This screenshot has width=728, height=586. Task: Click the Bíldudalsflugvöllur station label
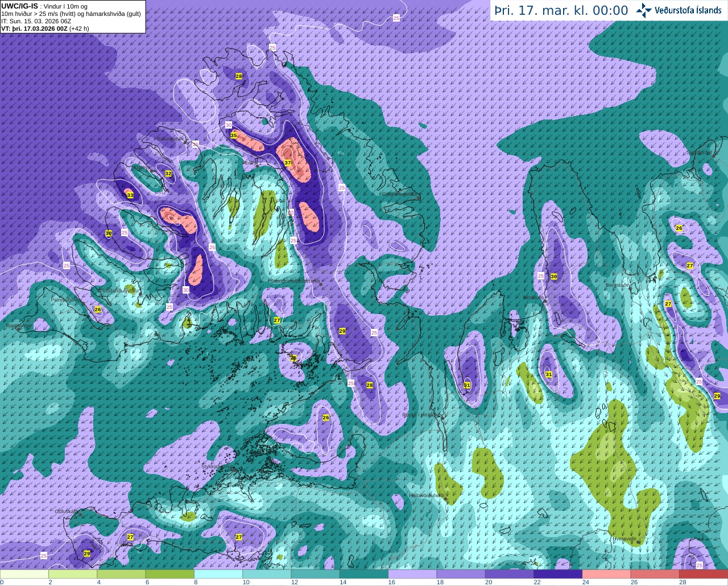119,290
